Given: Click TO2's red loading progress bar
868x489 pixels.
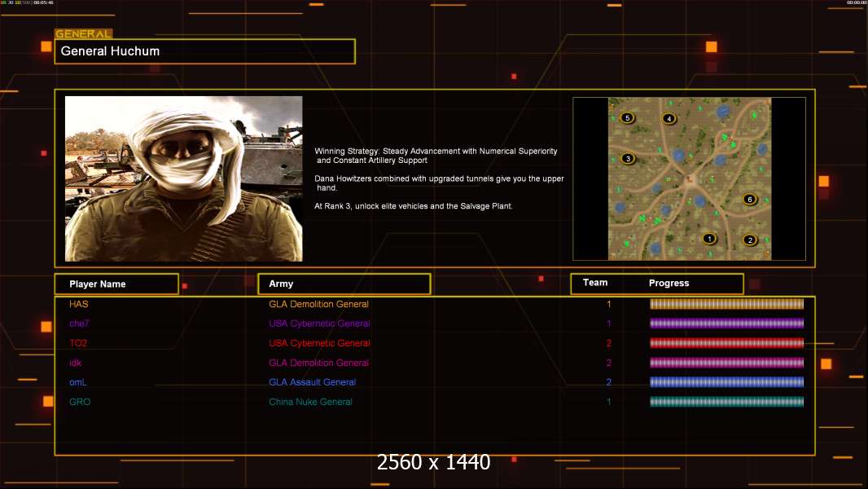Looking at the screenshot, I should tap(727, 343).
